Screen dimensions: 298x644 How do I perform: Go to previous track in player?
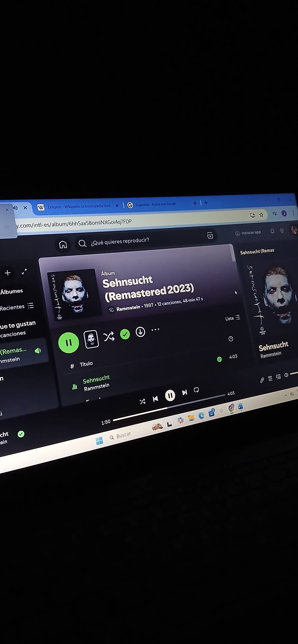(x=155, y=399)
